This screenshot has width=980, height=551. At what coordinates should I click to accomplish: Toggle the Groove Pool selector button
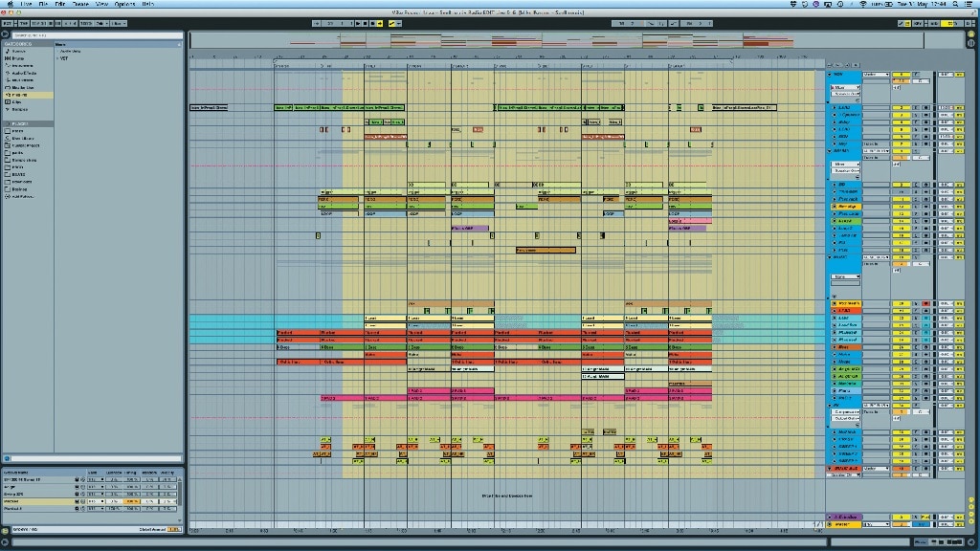pos(5,531)
